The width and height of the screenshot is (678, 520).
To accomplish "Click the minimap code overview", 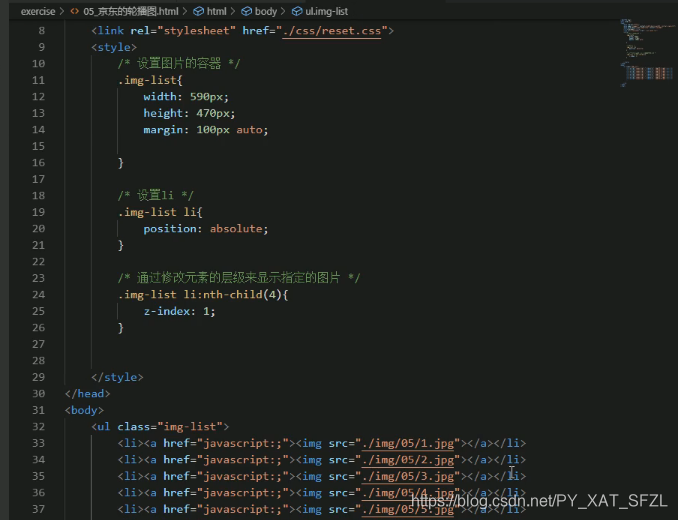I will pyautogui.click(x=646, y=53).
